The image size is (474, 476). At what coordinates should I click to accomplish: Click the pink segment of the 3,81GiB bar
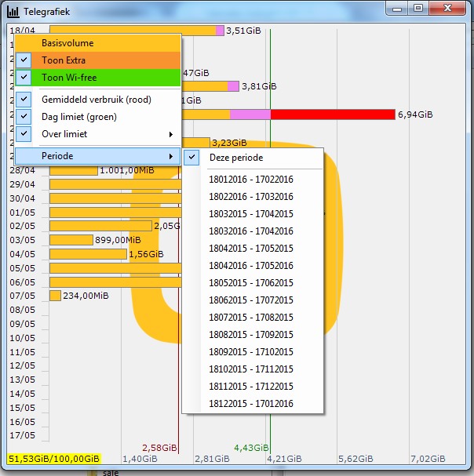tap(233, 86)
